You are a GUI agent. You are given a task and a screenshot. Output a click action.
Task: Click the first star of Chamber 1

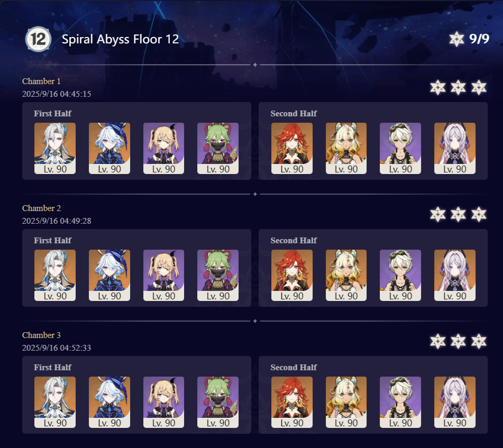(x=438, y=88)
